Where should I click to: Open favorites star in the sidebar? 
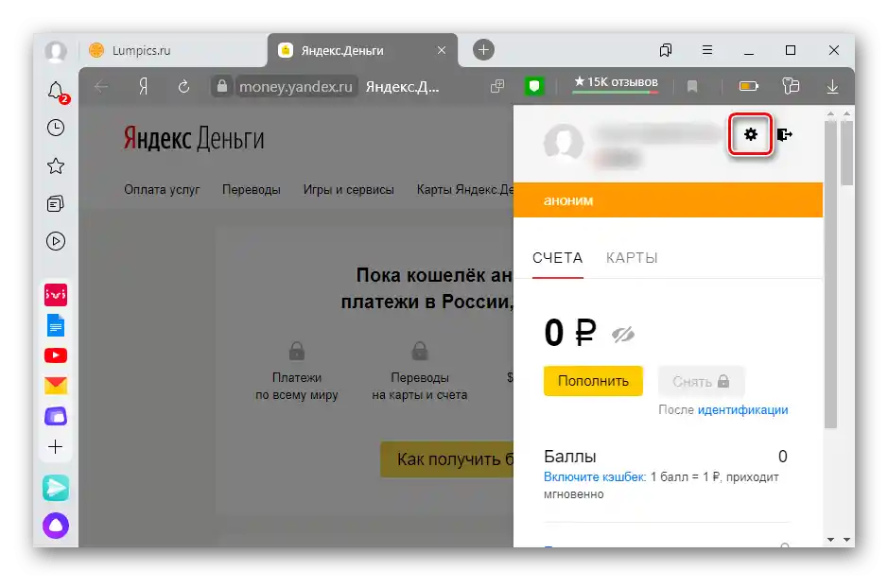[56, 165]
